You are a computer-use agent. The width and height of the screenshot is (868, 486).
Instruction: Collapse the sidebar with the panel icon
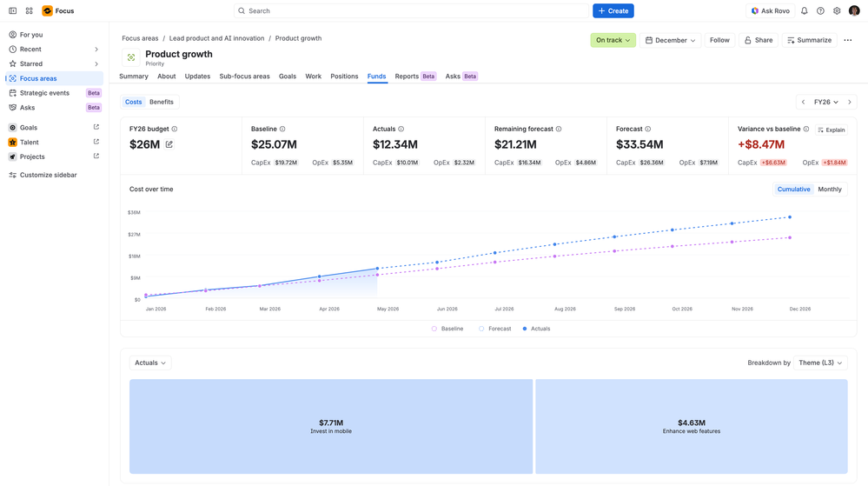[x=12, y=10]
